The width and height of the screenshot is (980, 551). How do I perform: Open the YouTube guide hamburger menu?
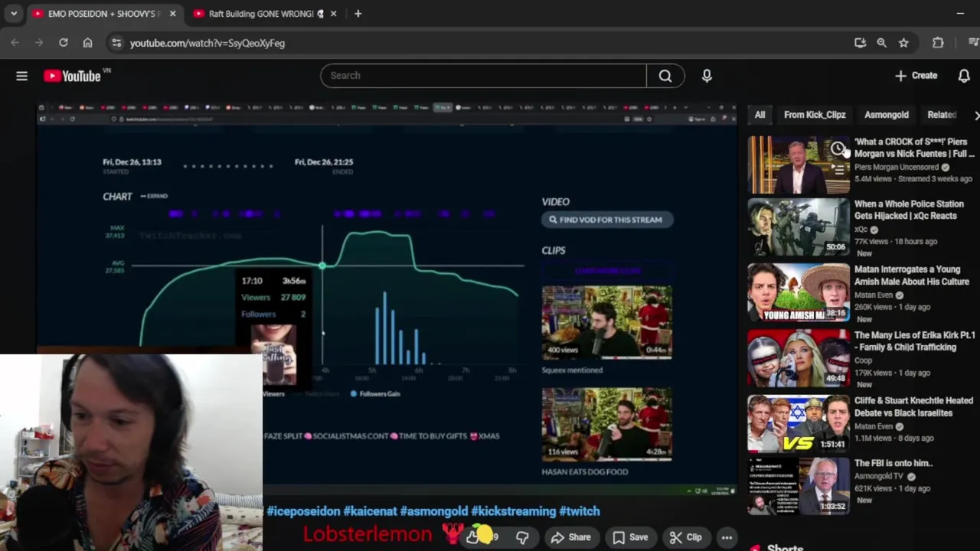(x=21, y=76)
